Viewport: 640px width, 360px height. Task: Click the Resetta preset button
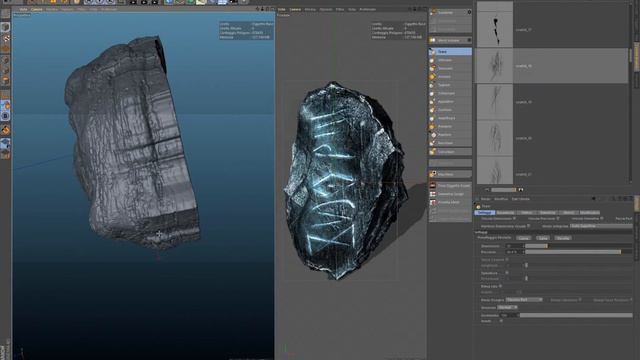click(563, 238)
